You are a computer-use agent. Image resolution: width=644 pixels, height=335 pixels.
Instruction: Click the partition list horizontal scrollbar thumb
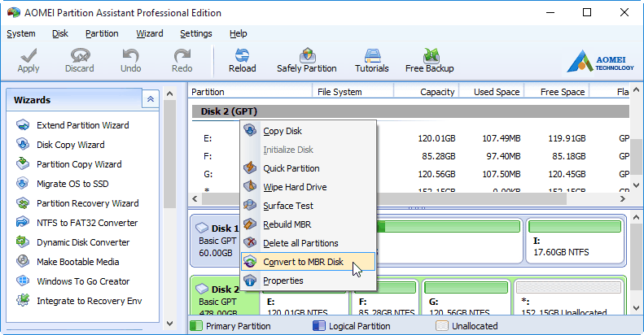point(384,199)
